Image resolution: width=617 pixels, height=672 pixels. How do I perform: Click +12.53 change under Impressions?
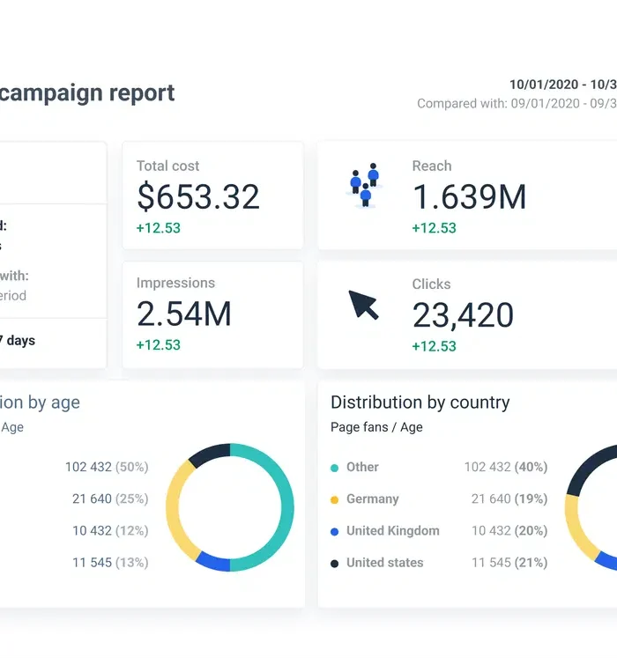click(158, 345)
